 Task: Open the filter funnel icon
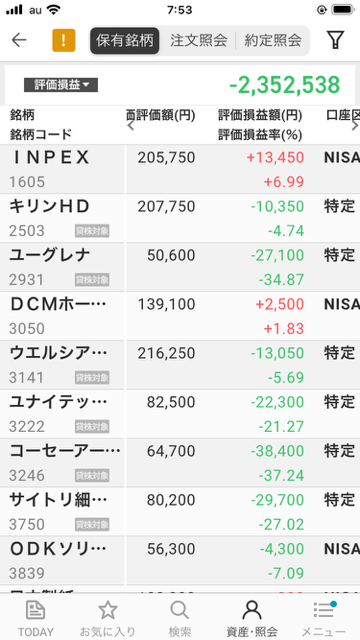point(335,40)
